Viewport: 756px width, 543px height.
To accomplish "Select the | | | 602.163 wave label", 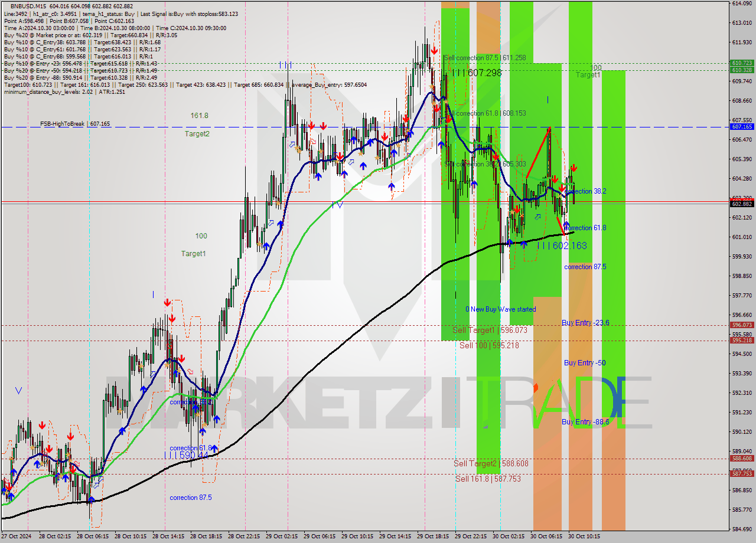I will coord(562,246).
